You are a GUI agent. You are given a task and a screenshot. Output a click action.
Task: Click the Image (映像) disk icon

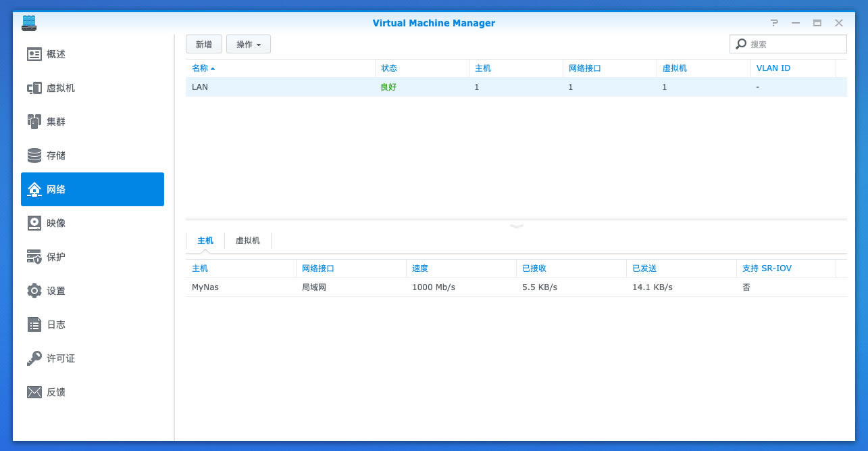pyautogui.click(x=34, y=223)
